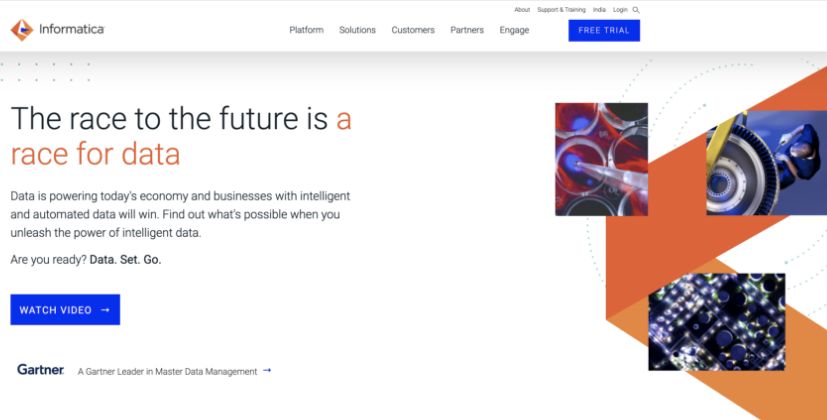Image resolution: width=827 pixels, height=420 pixels.
Task: Expand the Partners navigation menu
Action: click(467, 30)
